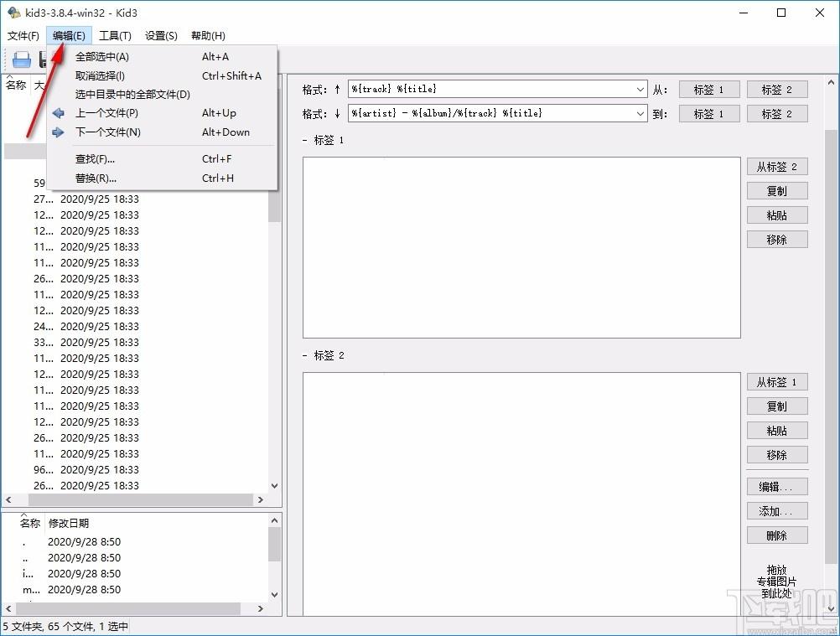The image size is (840, 636).
Task: Click the blue previous-file arrow icon
Action: pyautogui.click(x=59, y=113)
